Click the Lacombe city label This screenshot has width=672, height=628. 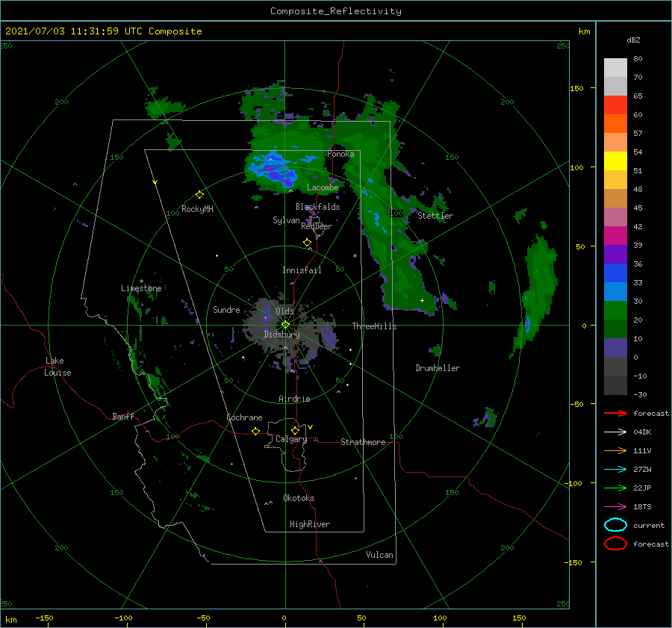[323, 187]
